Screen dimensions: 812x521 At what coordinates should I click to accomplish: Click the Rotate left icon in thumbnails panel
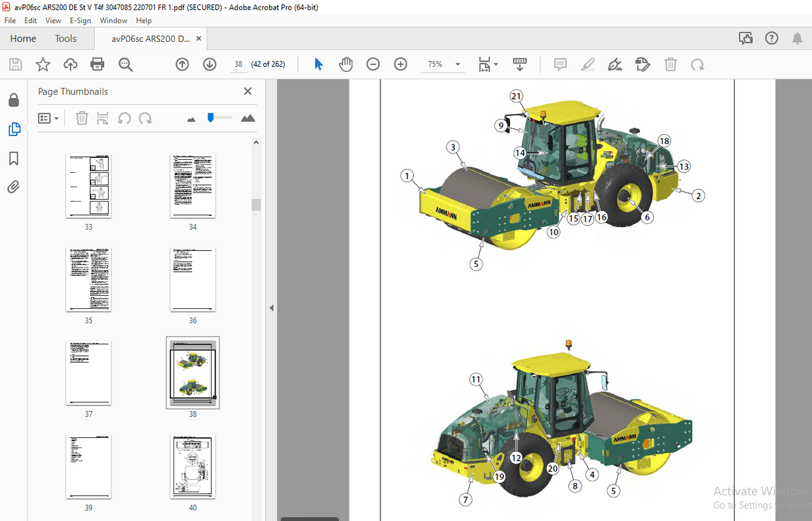tap(124, 118)
